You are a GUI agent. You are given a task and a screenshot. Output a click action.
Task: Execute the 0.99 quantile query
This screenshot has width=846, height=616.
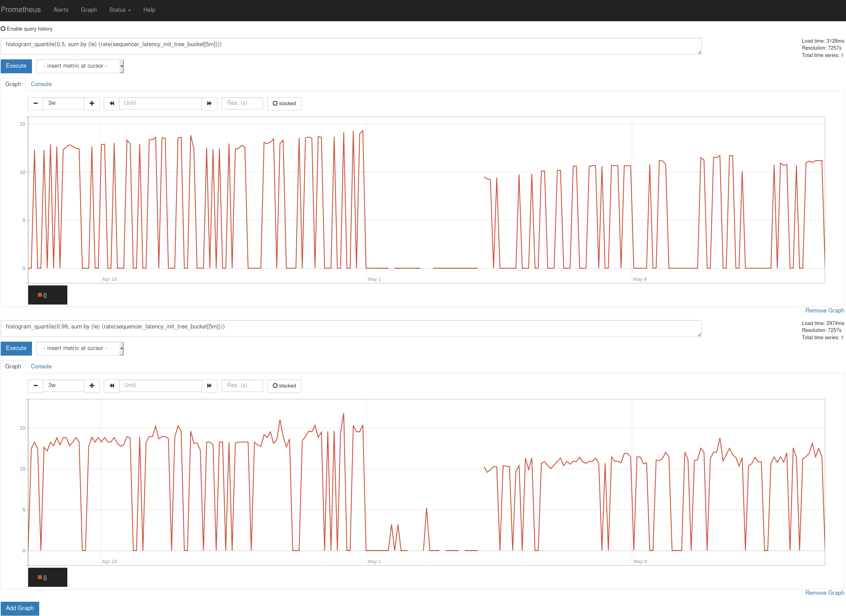click(x=16, y=348)
